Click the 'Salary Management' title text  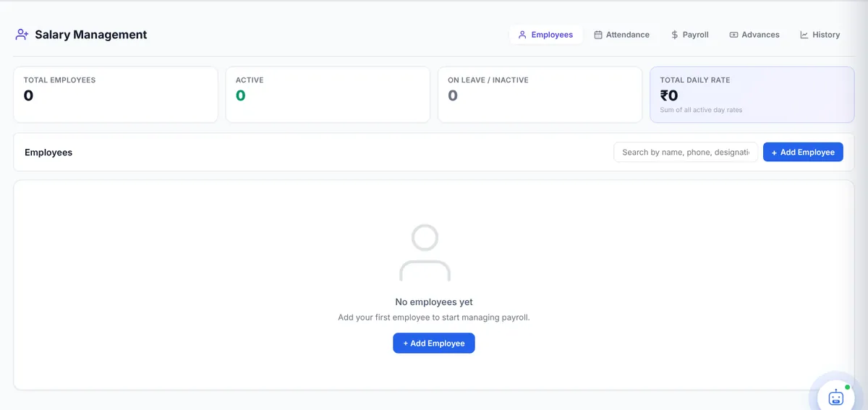[x=90, y=35]
